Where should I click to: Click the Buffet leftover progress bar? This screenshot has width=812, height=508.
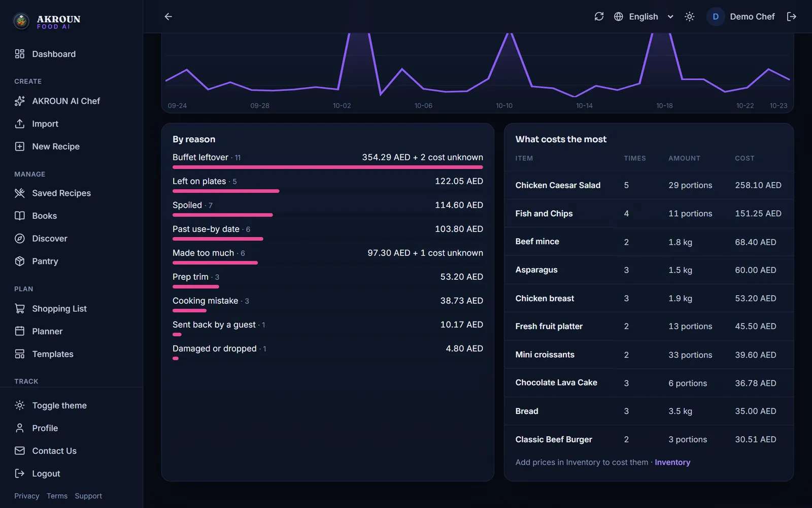point(328,167)
